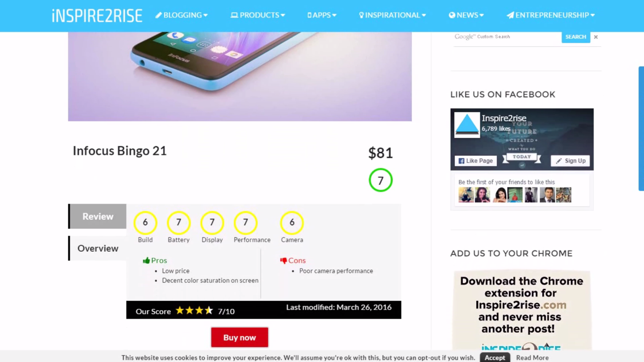Select the Review tab
This screenshot has width=644, height=362.
coord(98,216)
